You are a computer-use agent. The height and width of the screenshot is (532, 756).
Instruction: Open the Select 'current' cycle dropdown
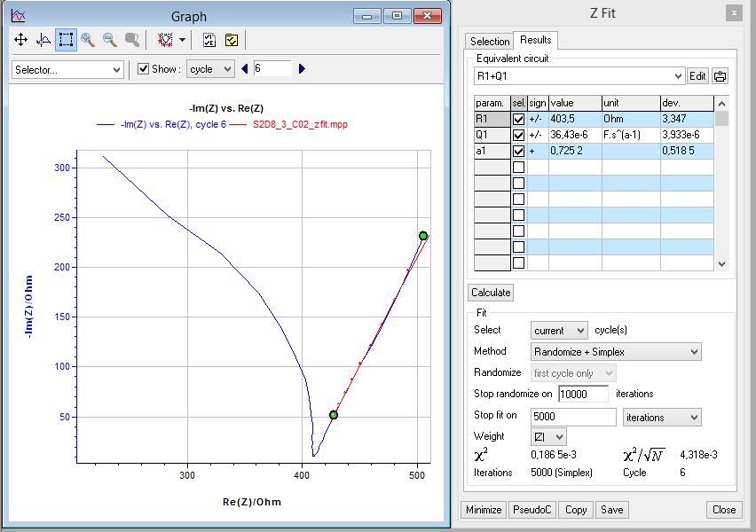coord(559,331)
